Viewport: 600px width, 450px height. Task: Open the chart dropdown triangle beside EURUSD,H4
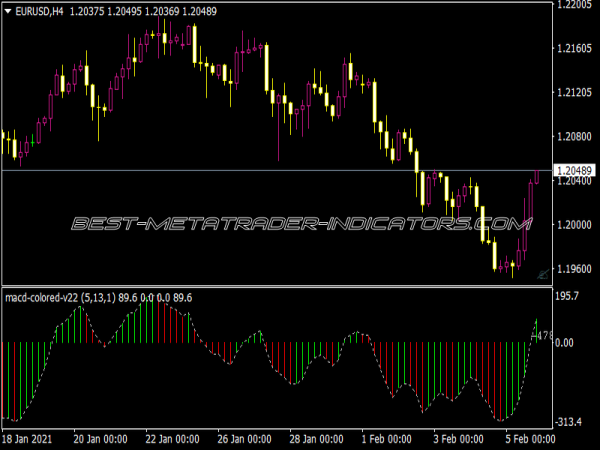tap(8, 11)
